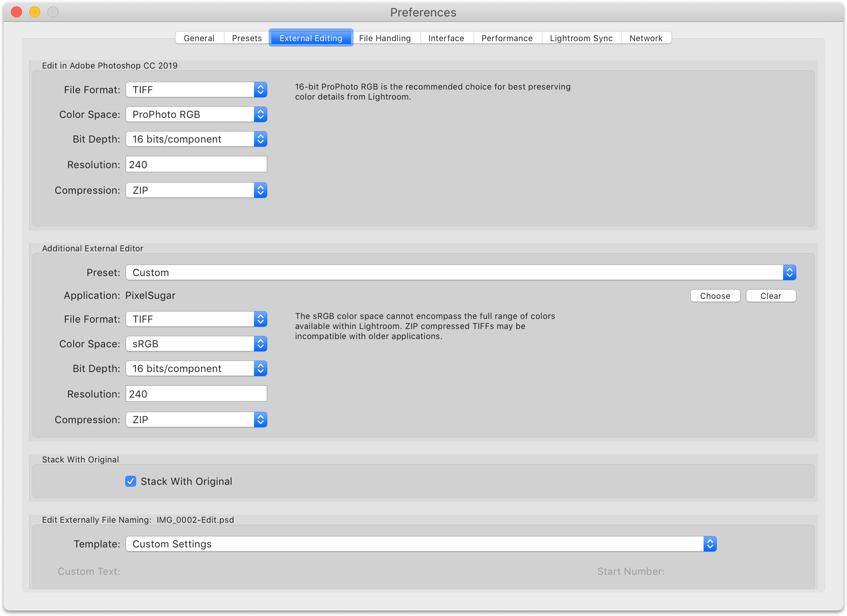The image size is (847, 616).
Task: Open Photoshop File Format dropdown
Action: coord(196,90)
